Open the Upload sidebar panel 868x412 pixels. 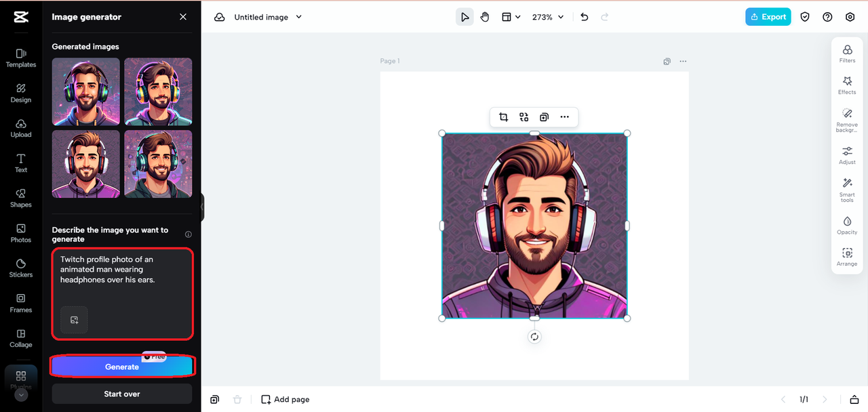(x=21, y=129)
